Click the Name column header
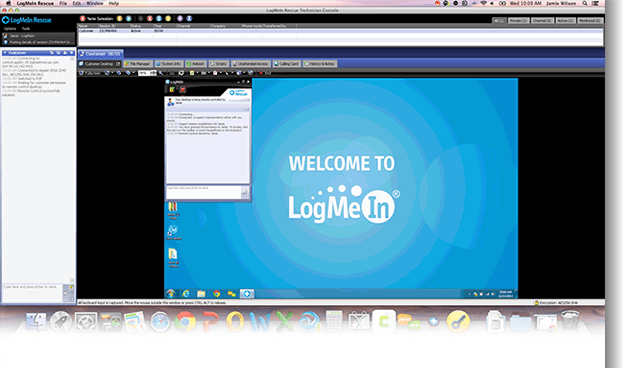The height and width of the screenshot is (368, 630). (x=83, y=26)
